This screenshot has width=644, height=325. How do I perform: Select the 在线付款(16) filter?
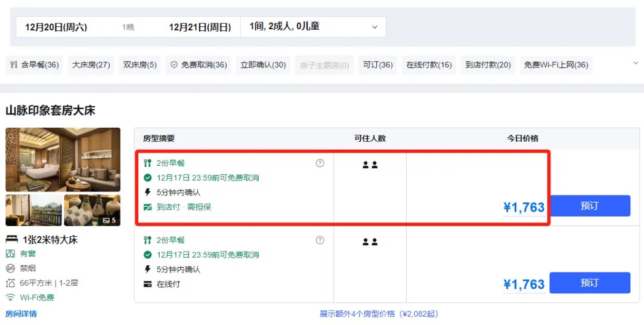(x=429, y=65)
